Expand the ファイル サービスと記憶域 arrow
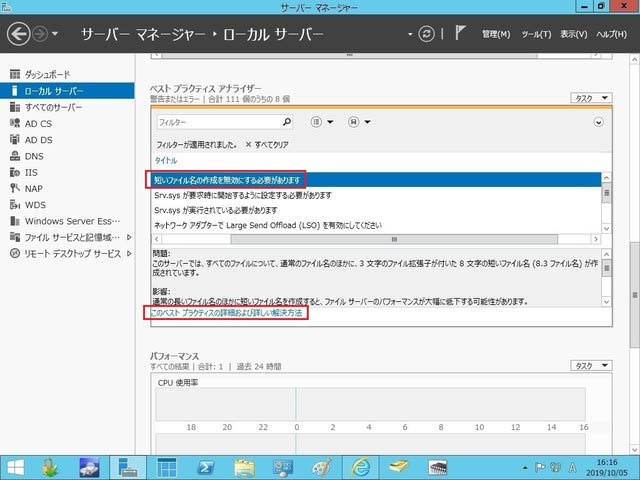This screenshot has height=480, width=640. click(129, 237)
